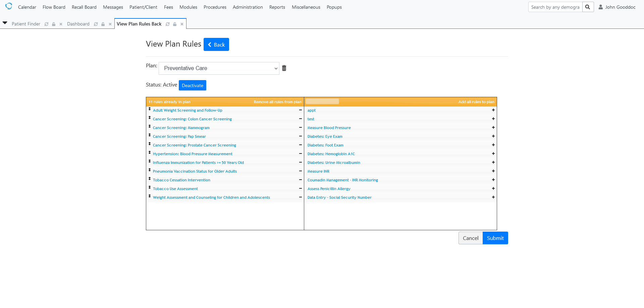Click the search field in the orange rules header

pos(322,101)
